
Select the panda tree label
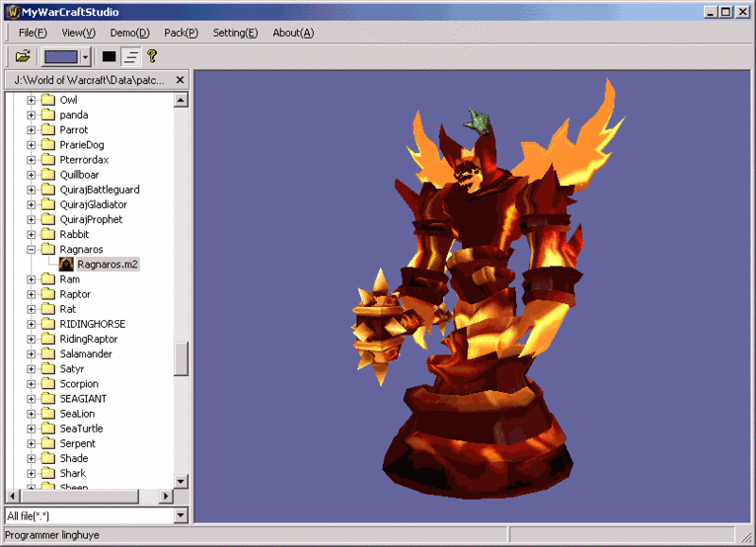74,115
